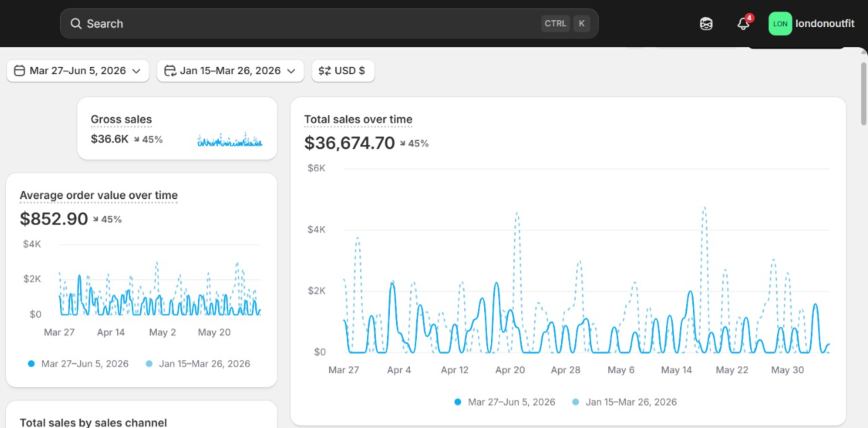868x428 pixels.
Task: Click the $852.90 average order value
Action: [x=54, y=219]
